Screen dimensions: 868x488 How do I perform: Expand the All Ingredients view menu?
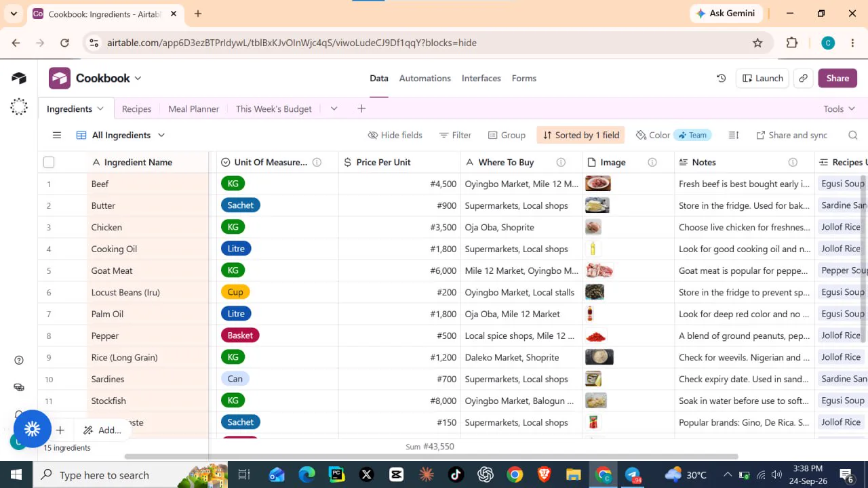[161, 135]
